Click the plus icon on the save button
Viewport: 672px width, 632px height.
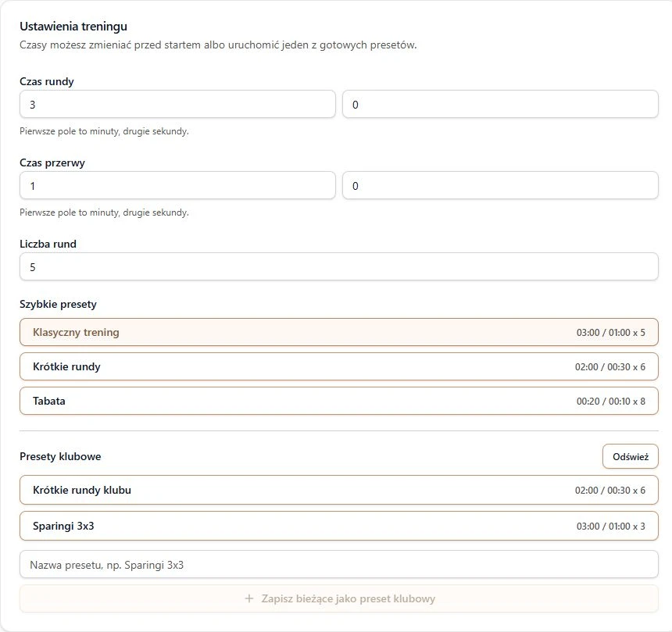[x=249, y=598]
